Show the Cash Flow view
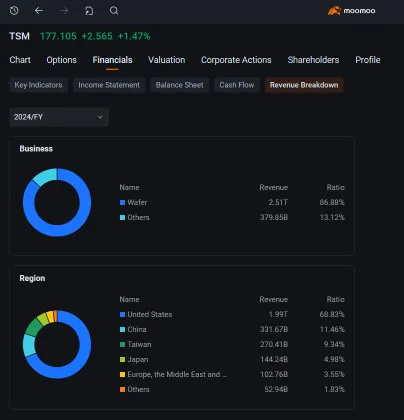The image size is (404, 420). pos(237,85)
